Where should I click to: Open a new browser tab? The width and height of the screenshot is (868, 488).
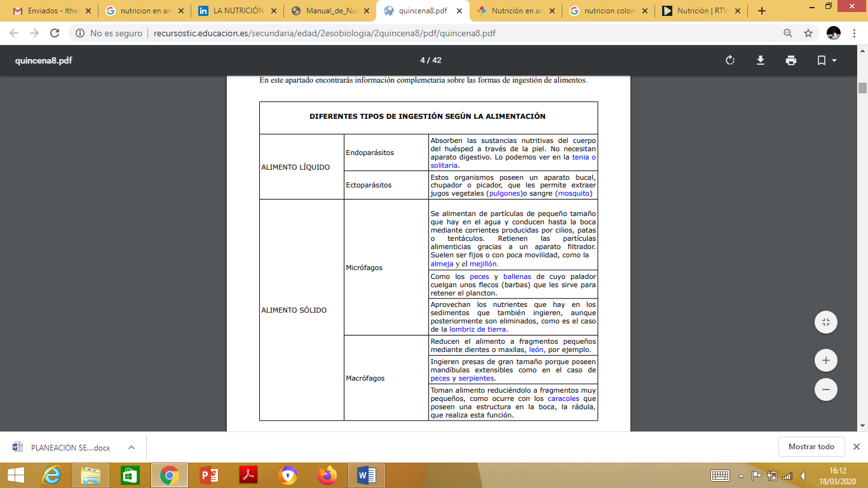click(762, 11)
